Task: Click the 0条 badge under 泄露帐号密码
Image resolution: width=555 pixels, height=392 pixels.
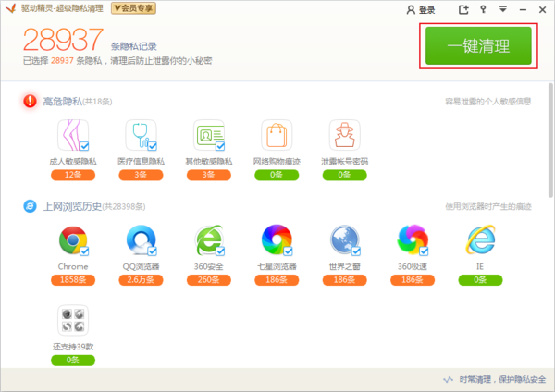Action: tap(345, 175)
